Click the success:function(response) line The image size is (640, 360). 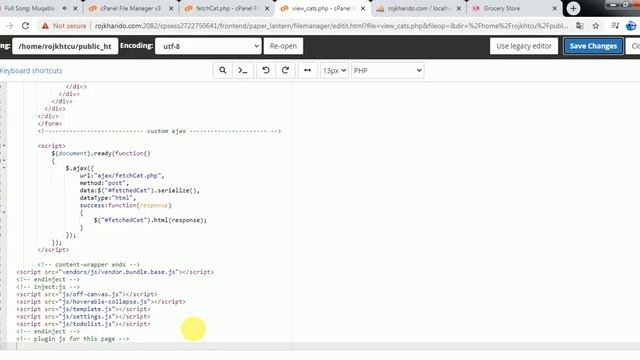pos(125,205)
